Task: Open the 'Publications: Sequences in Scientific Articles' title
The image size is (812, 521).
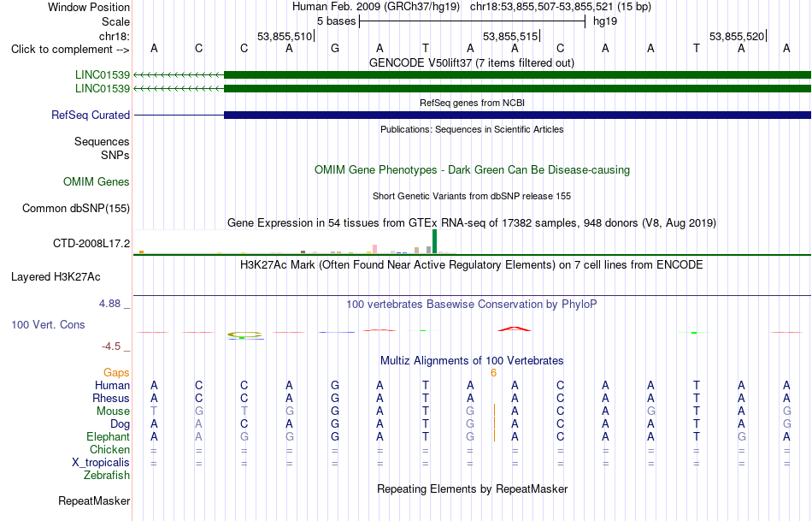Action: click(472, 129)
